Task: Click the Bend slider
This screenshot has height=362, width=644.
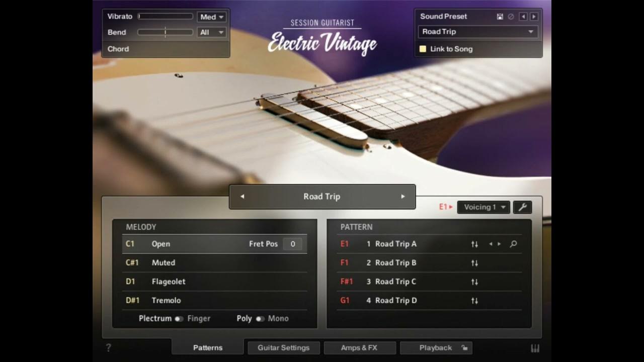Action: [165, 32]
